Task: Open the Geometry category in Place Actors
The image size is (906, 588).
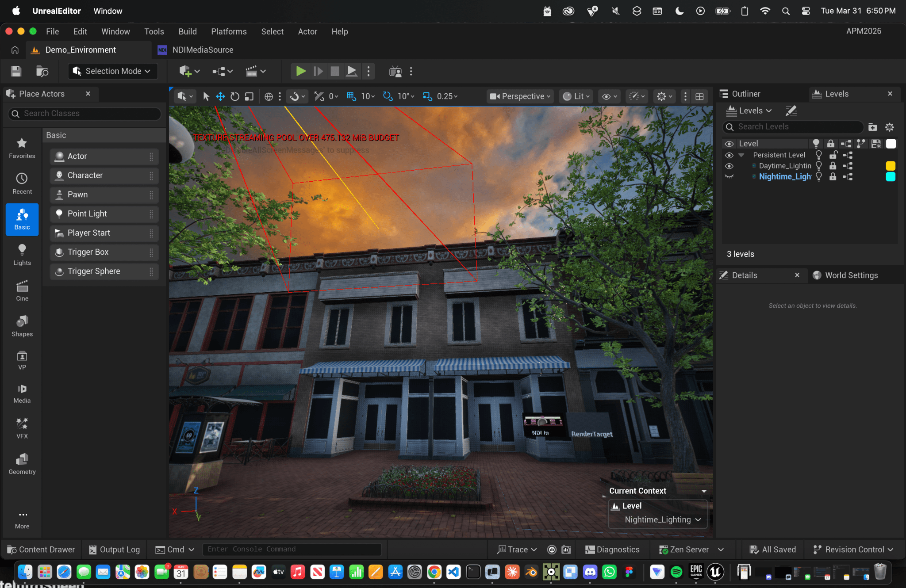Action: 22,464
